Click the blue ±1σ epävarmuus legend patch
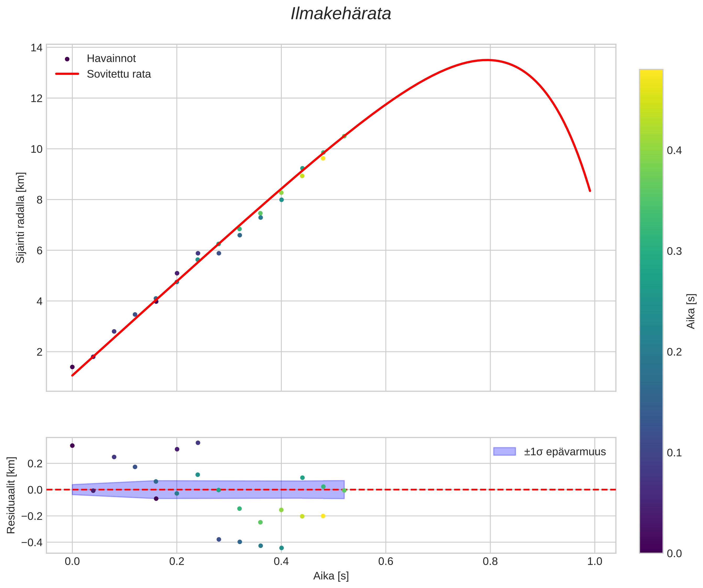The width and height of the screenshot is (703, 588). pyautogui.click(x=504, y=451)
